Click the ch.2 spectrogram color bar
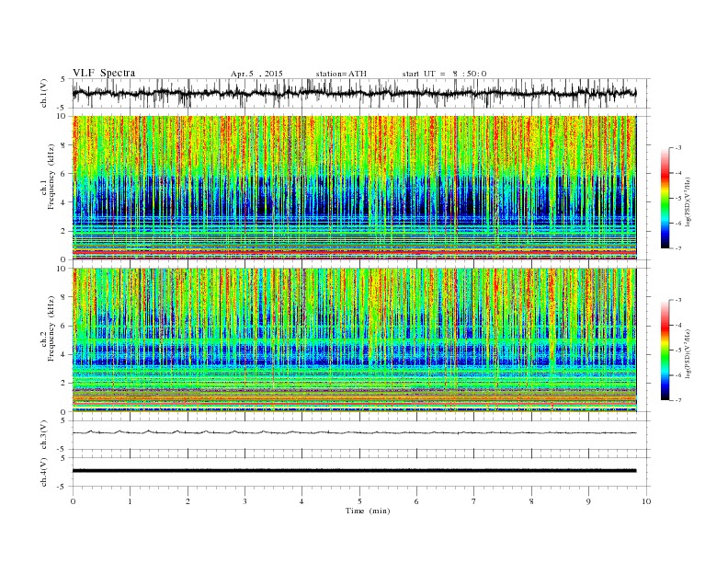 click(x=665, y=350)
